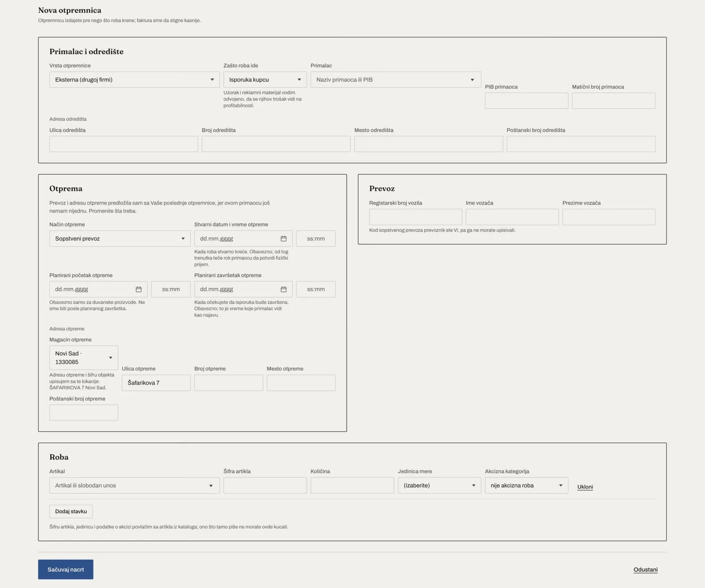Open the Artikal combo box
The height and width of the screenshot is (588, 705).
point(134,485)
